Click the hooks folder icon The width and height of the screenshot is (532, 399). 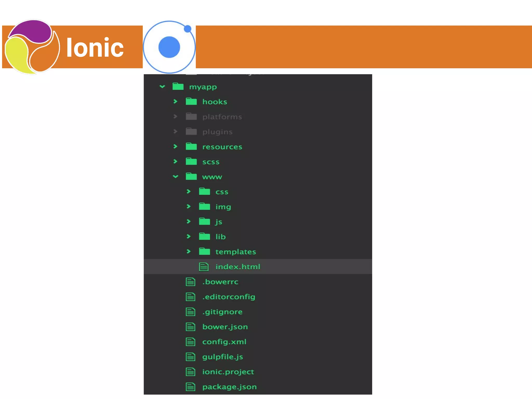pyautogui.click(x=191, y=101)
